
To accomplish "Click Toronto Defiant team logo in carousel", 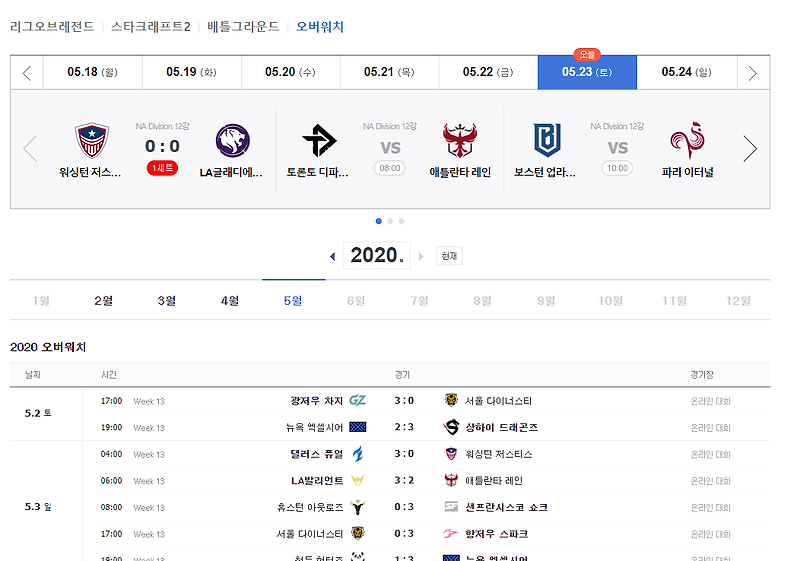I will [319, 140].
